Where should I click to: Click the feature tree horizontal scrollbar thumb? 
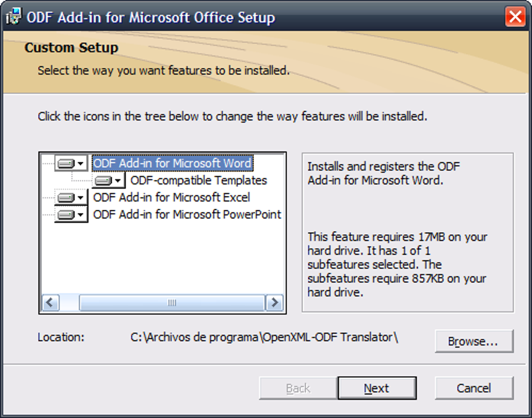point(172,303)
